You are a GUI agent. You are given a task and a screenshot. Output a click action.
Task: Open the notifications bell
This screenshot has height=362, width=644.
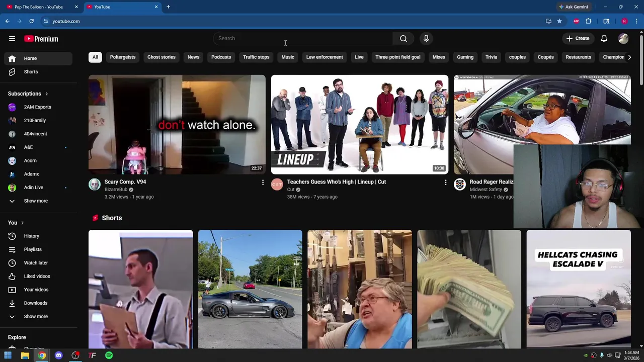(x=604, y=39)
